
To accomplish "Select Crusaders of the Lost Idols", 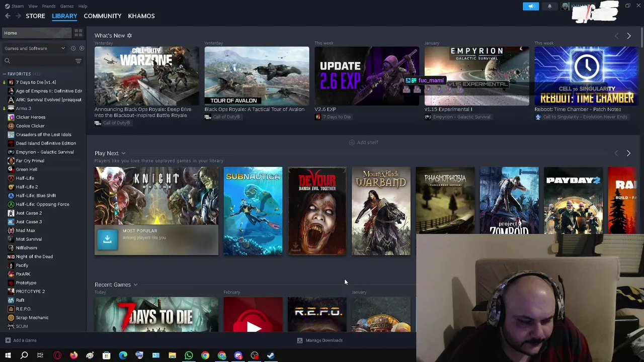I will coord(43,135).
